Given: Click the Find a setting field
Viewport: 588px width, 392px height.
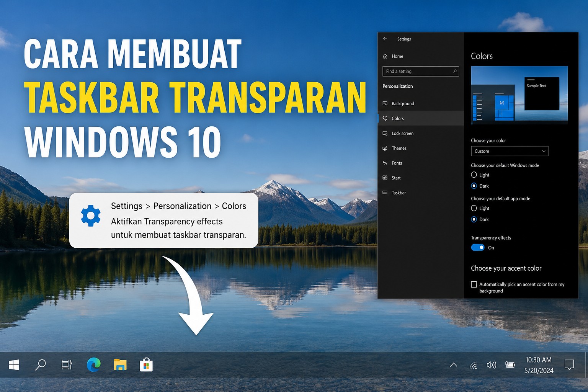Looking at the screenshot, I should pyautogui.click(x=421, y=72).
